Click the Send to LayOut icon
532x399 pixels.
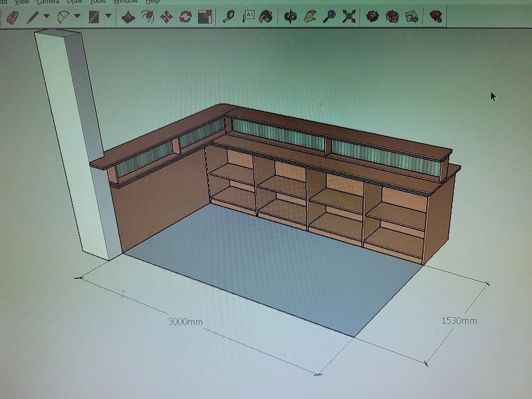(x=411, y=17)
